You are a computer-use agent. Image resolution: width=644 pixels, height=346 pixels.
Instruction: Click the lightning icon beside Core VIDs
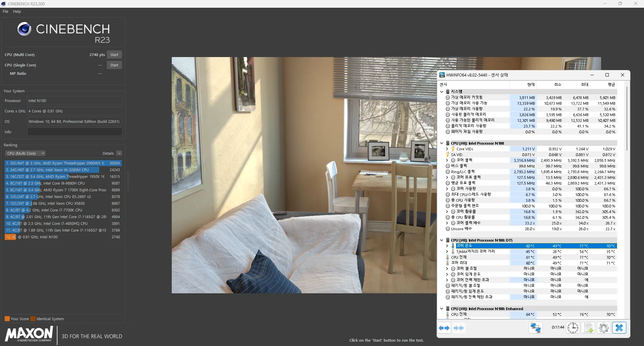point(453,149)
